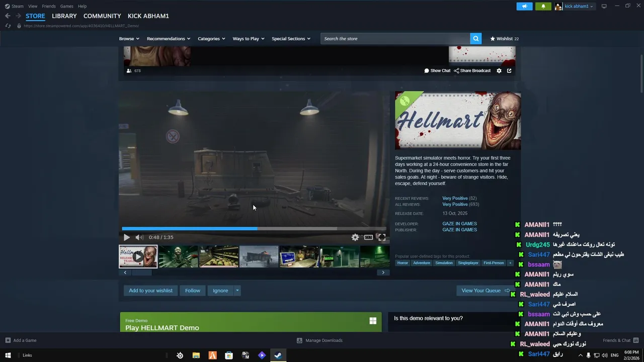This screenshot has height=362, width=644.
Task: Open Microsoft Store from the taskbar
Action: [x=229, y=355]
